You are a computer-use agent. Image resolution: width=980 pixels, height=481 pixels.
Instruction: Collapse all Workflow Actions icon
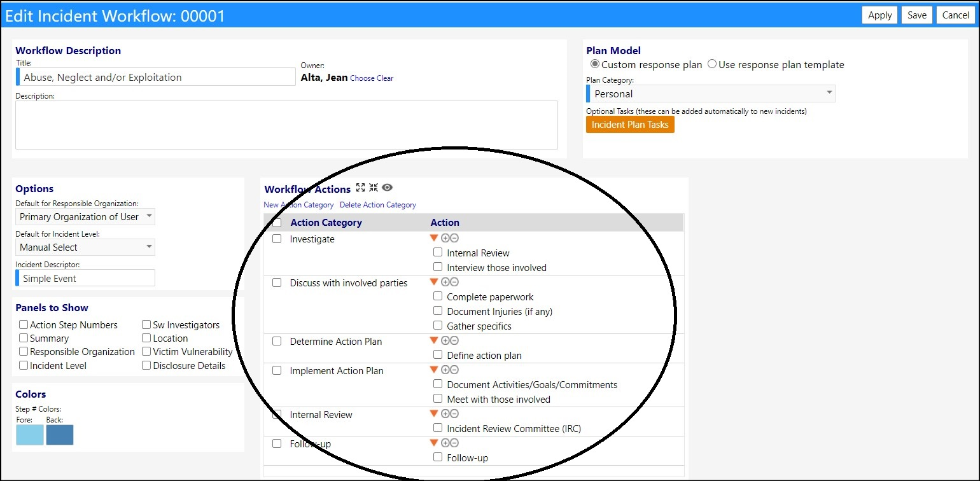(374, 188)
